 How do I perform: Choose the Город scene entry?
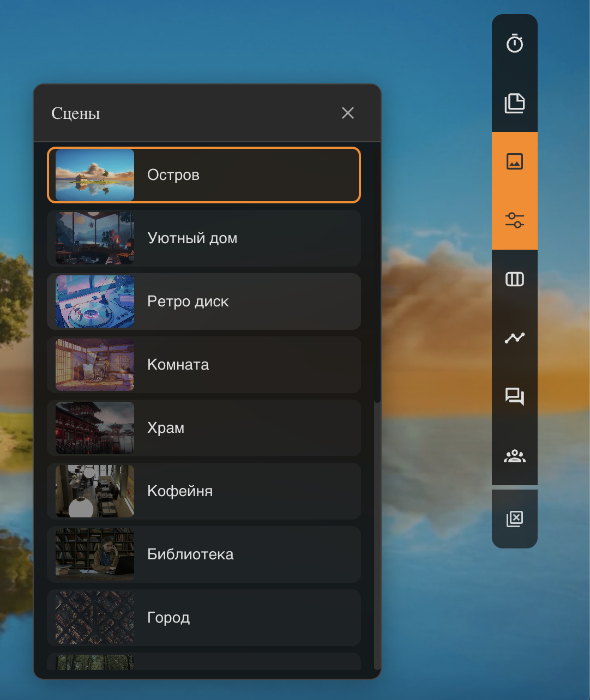(x=204, y=618)
